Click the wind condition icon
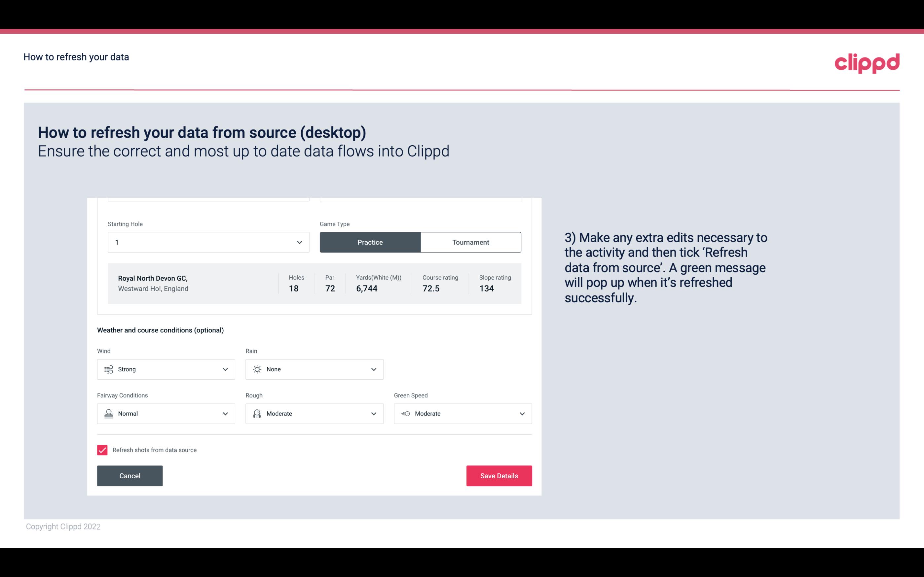924x577 pixels. click(108, 369)
